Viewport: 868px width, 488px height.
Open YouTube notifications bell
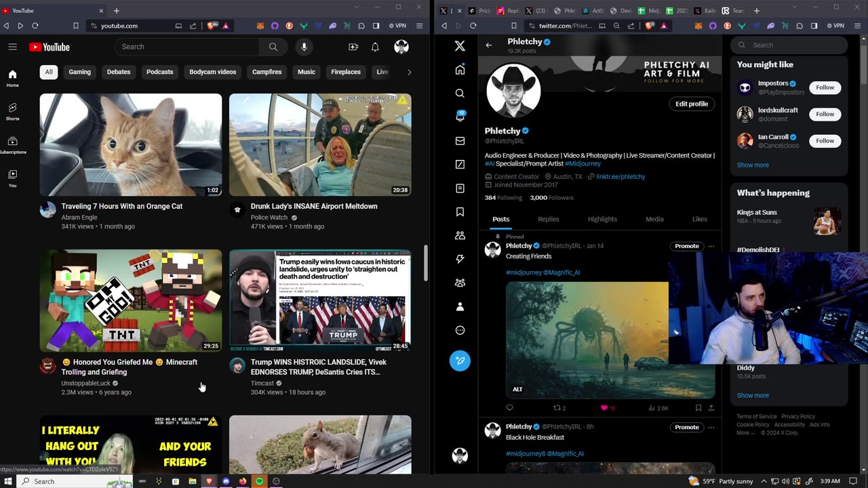tap(375, 47)
